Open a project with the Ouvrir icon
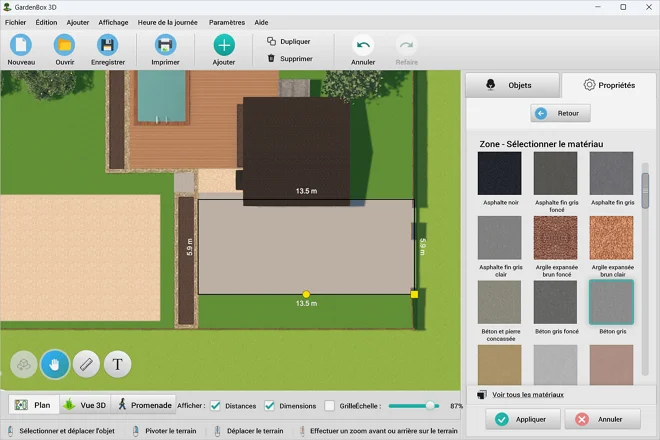The height and width of the screenshot is (440, 660). pos(65,45)
